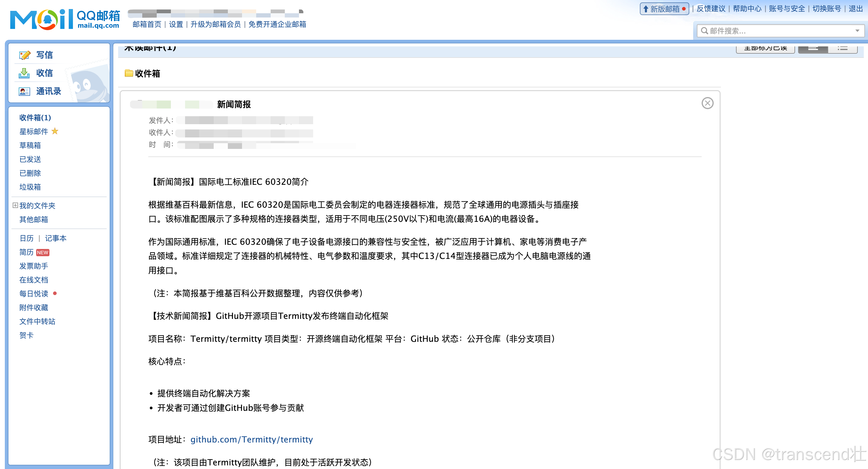Image resolution: width=868 pixels, height=469 pixels.
Task: Expand the 我的文件夹 tree node
Action: click(15, 205)
